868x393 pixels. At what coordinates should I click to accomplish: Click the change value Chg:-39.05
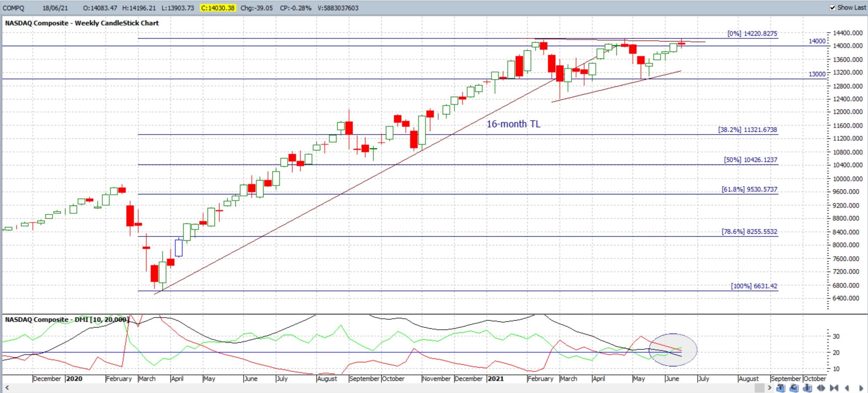[257, 8]
